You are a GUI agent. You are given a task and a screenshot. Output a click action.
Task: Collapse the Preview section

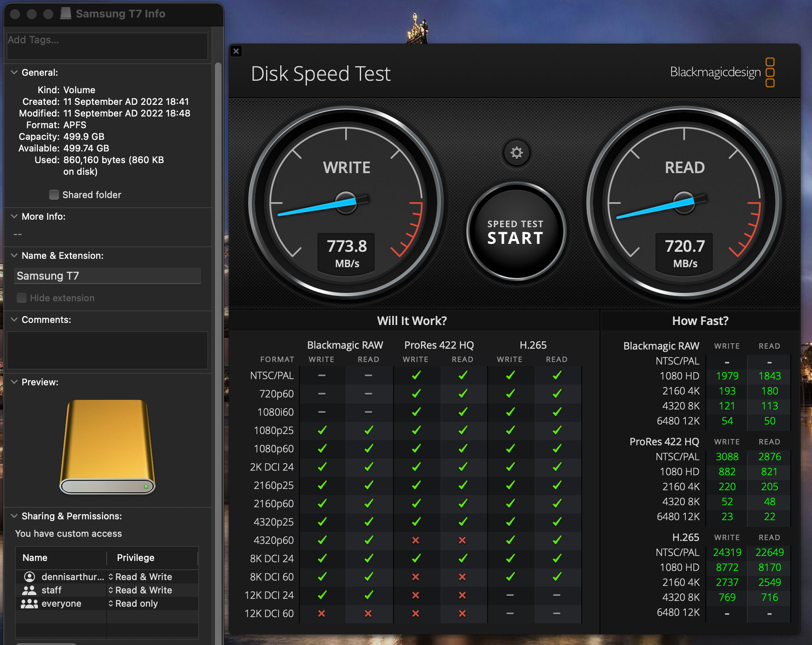14,382
